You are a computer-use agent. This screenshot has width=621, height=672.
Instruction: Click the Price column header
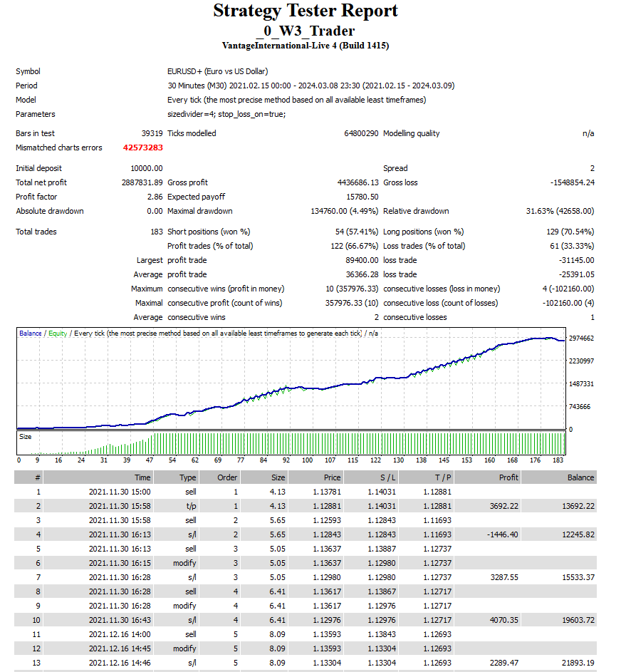click(x=332, y=477)
